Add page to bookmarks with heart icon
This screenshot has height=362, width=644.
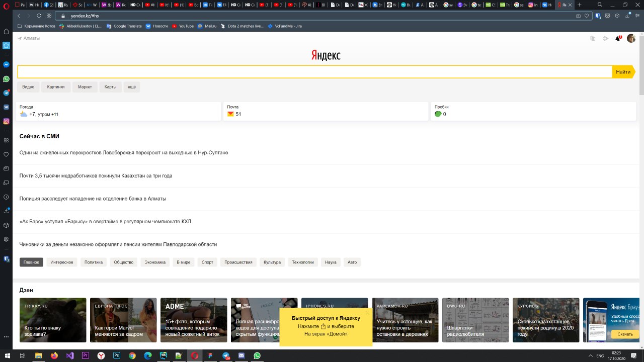point(587,16)
